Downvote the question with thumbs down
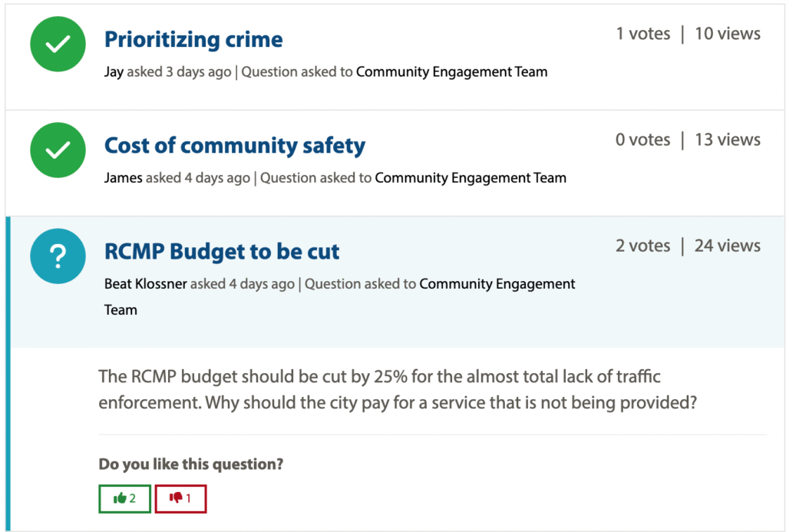The image size is (786, 532). pyautogui.click(x=180, y=498)
